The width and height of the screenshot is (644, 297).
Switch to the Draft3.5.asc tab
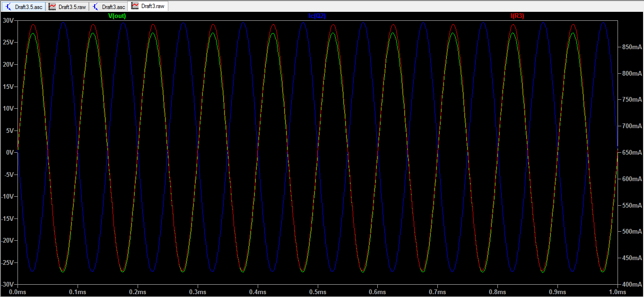(23, 7)
